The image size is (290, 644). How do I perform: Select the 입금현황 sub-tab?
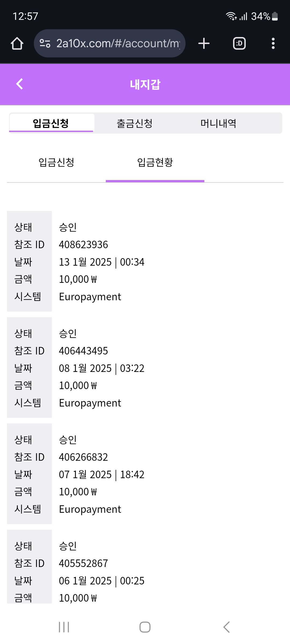[155, 162]
